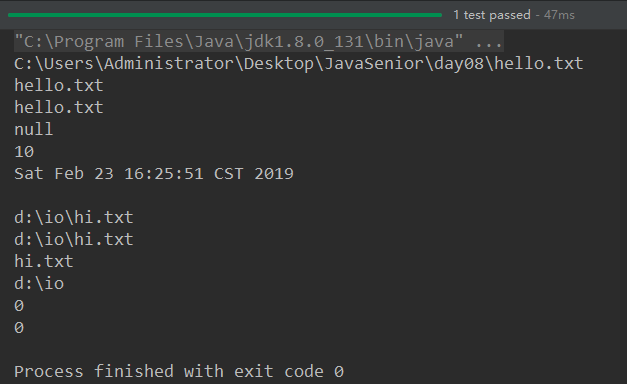
Task: Click the word 'passed' in test results
Action: tap(510, 15)
